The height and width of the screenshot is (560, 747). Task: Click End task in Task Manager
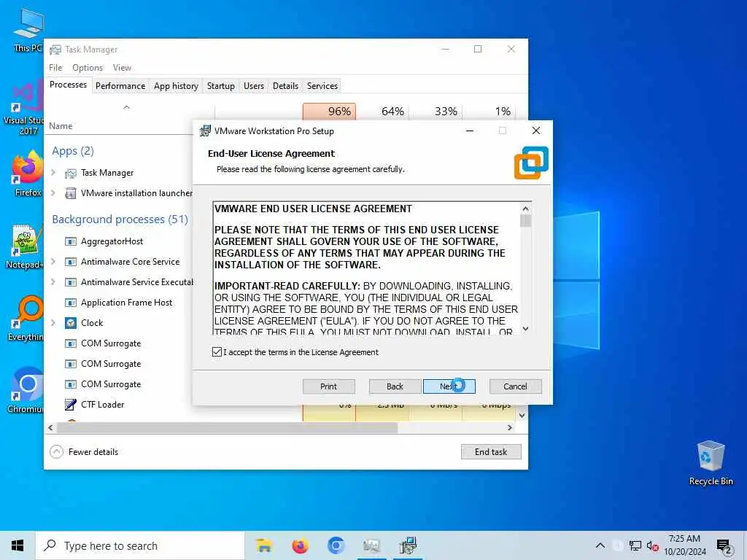coord(491,452)
